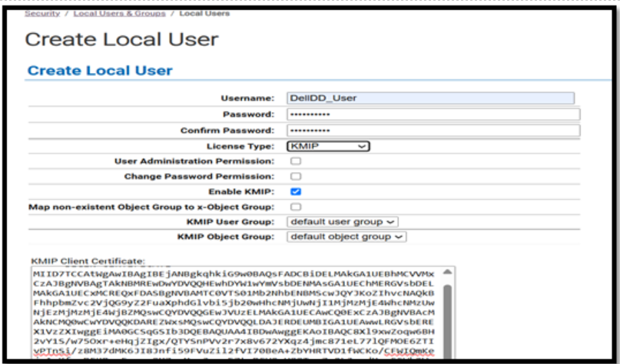Click the KMIP Object Group label
620x364 pixels.
226,237
